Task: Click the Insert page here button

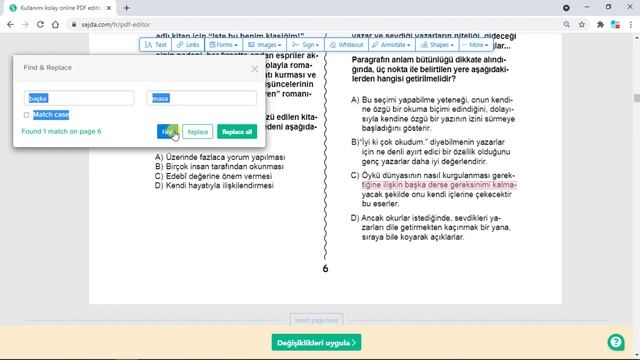Action: point(316,320)
